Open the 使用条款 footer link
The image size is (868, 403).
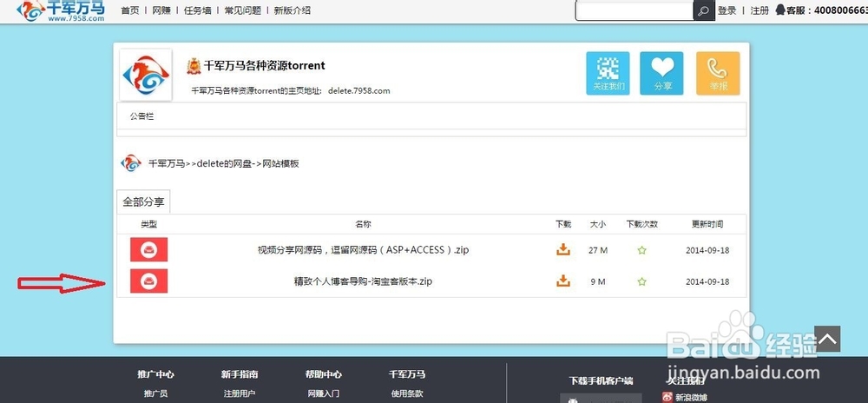click(x=407, y=394)
